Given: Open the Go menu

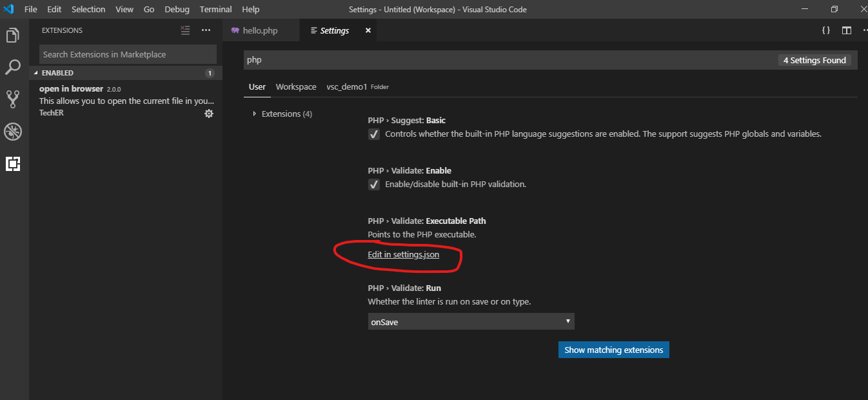Looking at the screenshot, I should [x=149, y=9].
